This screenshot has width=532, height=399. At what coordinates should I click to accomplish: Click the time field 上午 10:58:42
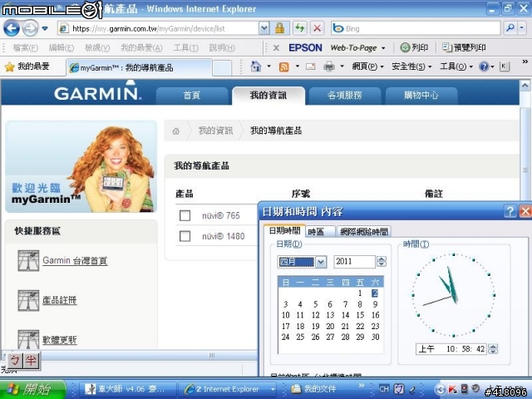pyautogui.click(x=451, y=349)
